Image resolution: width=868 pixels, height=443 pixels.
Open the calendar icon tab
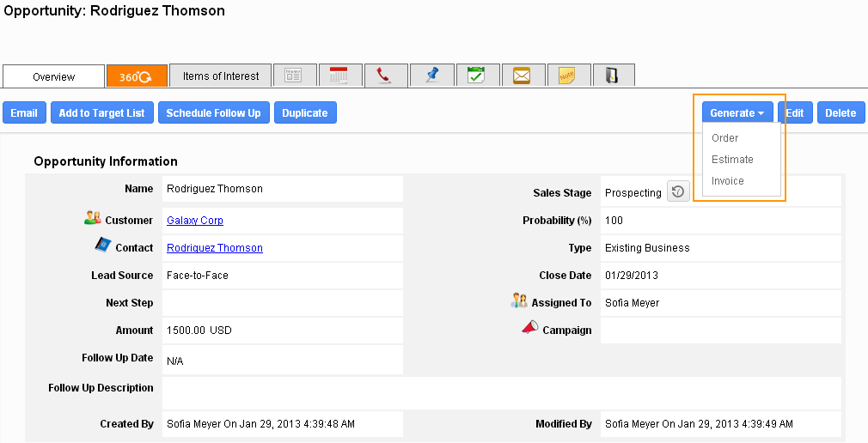pos(339,76)
